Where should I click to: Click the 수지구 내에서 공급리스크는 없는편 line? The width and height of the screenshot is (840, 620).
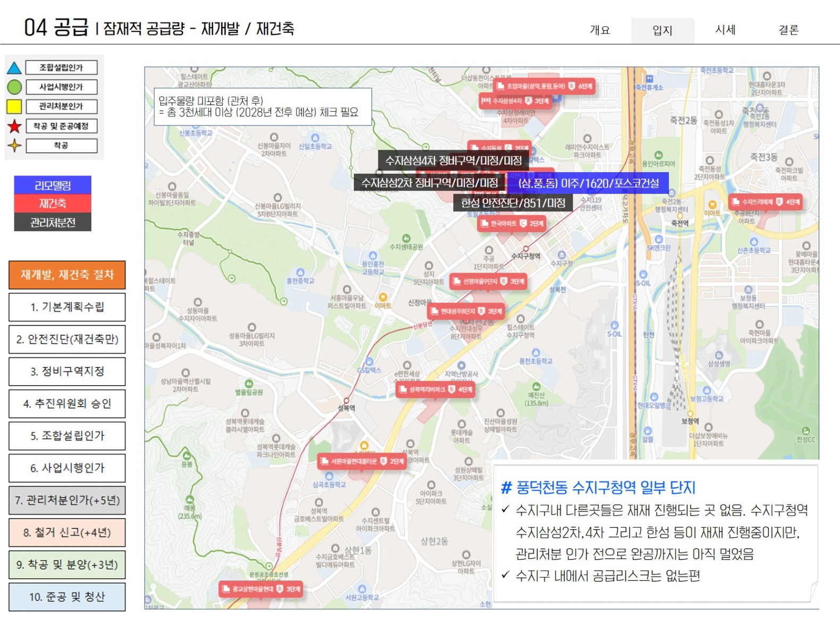pos(608,576)
